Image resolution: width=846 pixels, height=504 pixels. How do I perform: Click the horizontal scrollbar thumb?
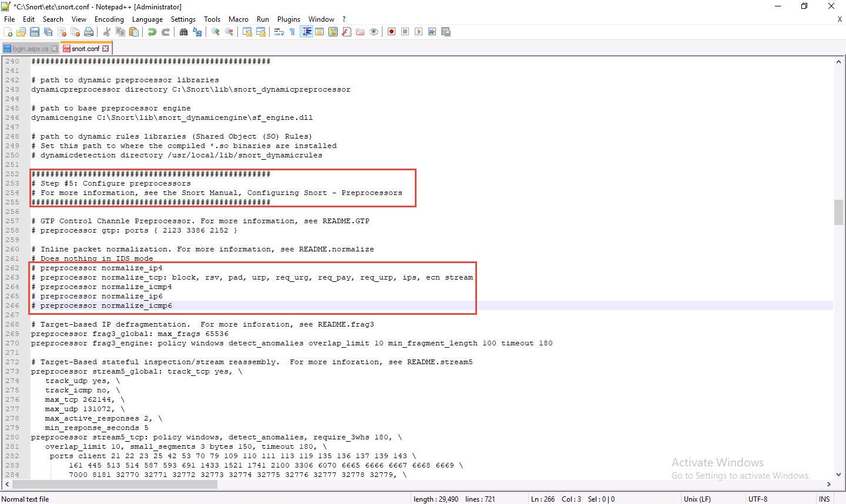pos(115,485)
